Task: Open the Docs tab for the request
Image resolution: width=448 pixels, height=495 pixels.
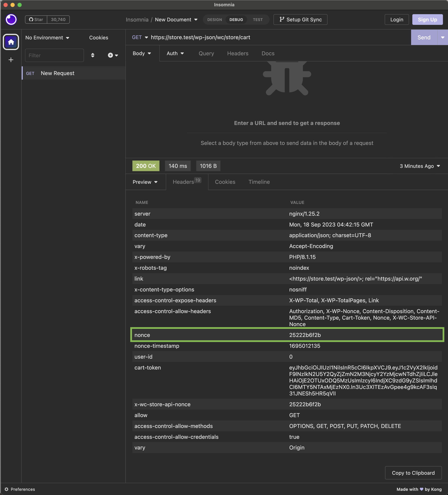Action: [x=268, y=53]
